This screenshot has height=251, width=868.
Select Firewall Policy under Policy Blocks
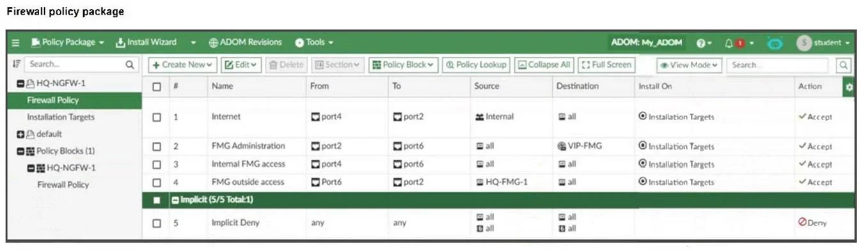click(x=63, y=185)
